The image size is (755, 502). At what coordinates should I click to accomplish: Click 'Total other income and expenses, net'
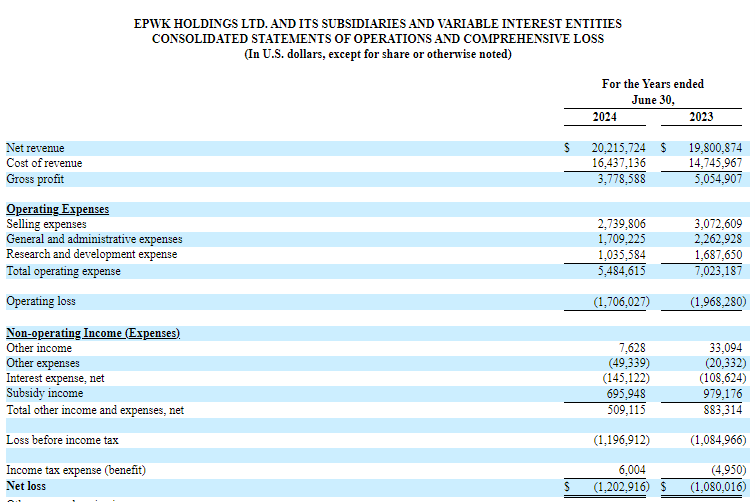pyautogui.click(x=95, y=410)
